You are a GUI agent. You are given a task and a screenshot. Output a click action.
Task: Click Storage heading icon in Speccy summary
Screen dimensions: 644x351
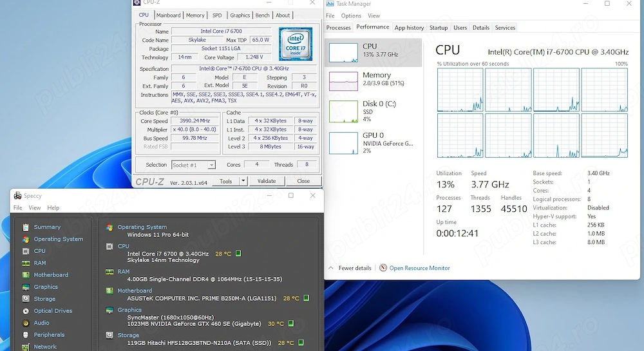point(109,335)
